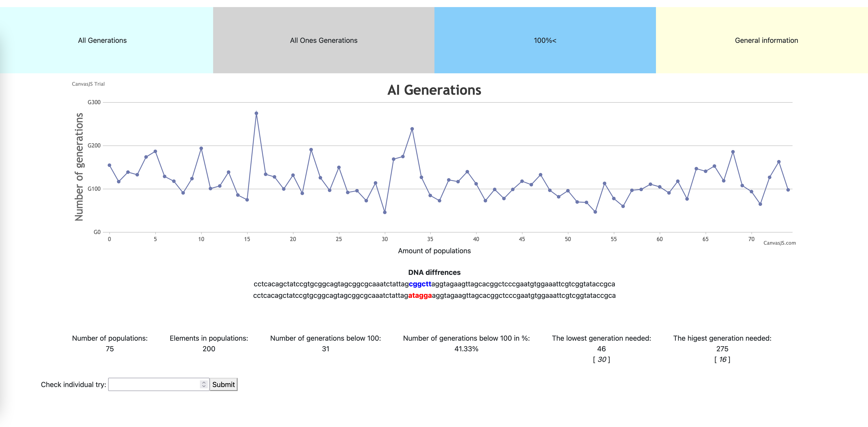
Task: Click the highest peak data point at 16
Action: click(256, 113)
